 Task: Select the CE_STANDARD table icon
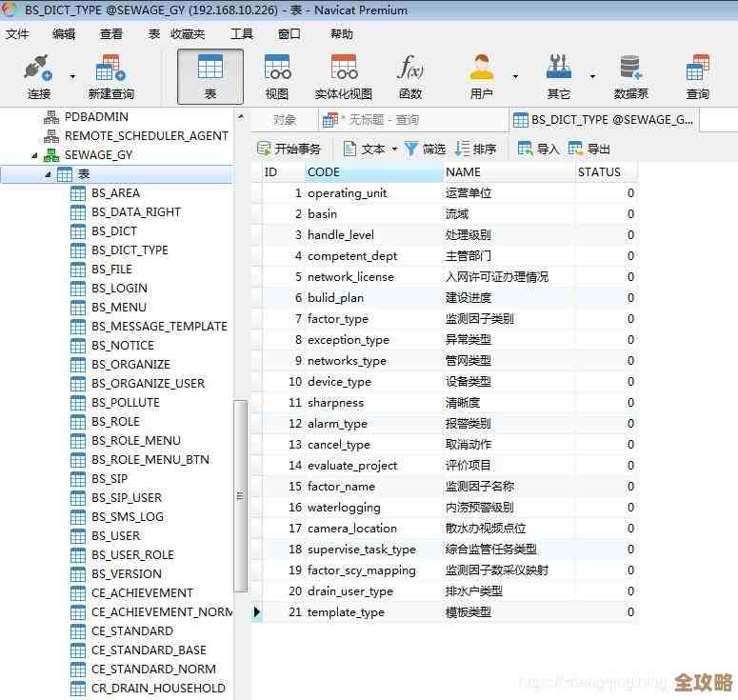pyautogui.click(x=78, y=631)
